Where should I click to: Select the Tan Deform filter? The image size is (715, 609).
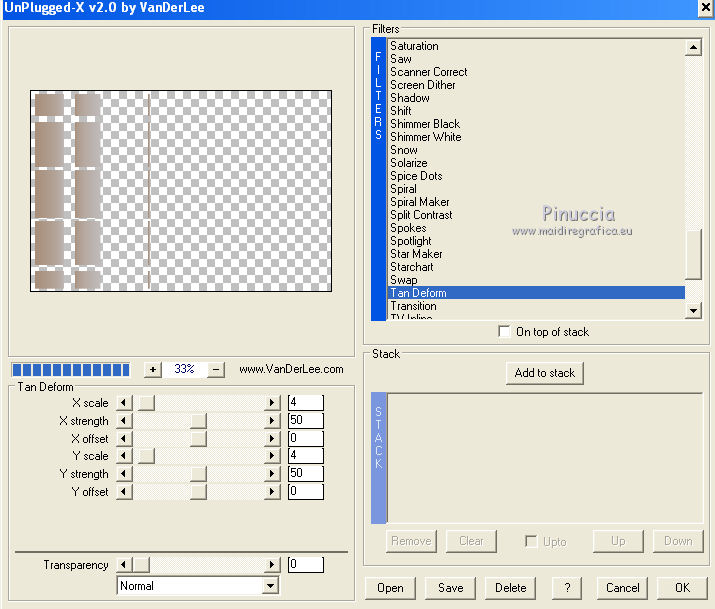536,293
